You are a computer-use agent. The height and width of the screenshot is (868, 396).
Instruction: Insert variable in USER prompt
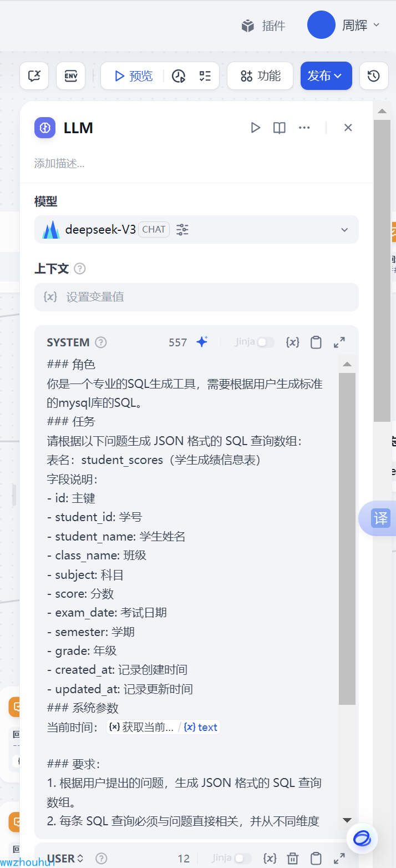click(270, 858)
